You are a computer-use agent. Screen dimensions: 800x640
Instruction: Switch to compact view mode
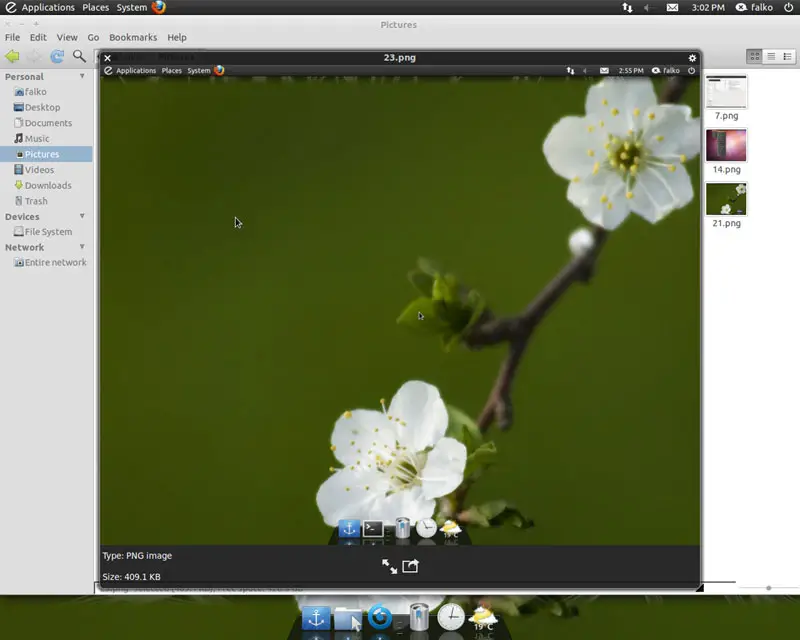click(x=772, y=56)
